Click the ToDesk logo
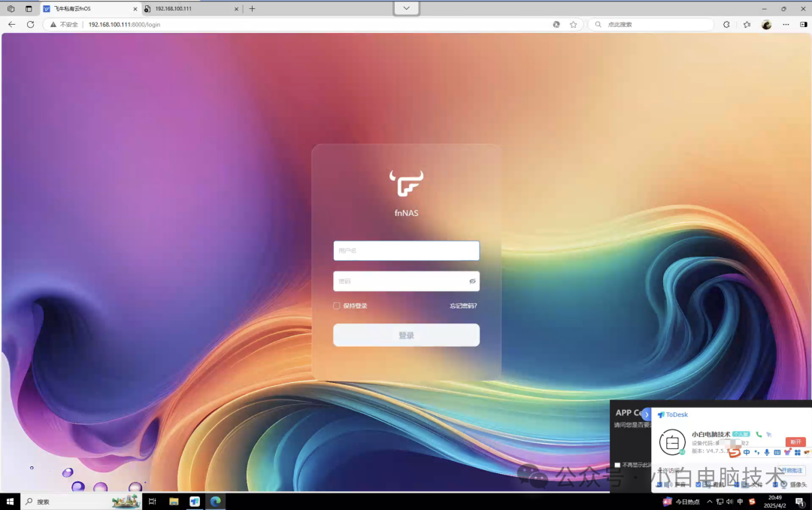Screen dimensions: 812x510 pos(673,414)
